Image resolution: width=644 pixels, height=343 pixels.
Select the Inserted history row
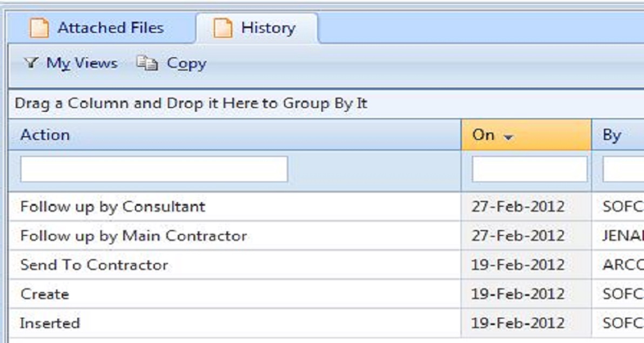coord(50,324)
